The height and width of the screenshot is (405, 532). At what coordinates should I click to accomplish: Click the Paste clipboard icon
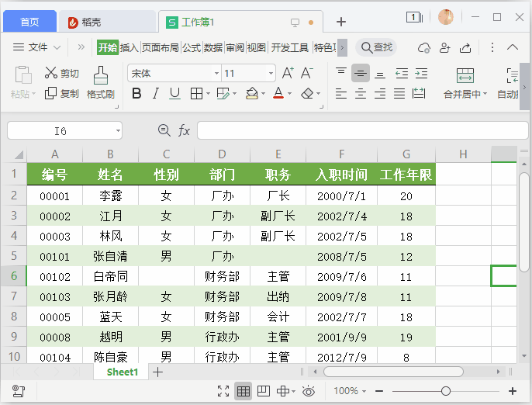23,74
